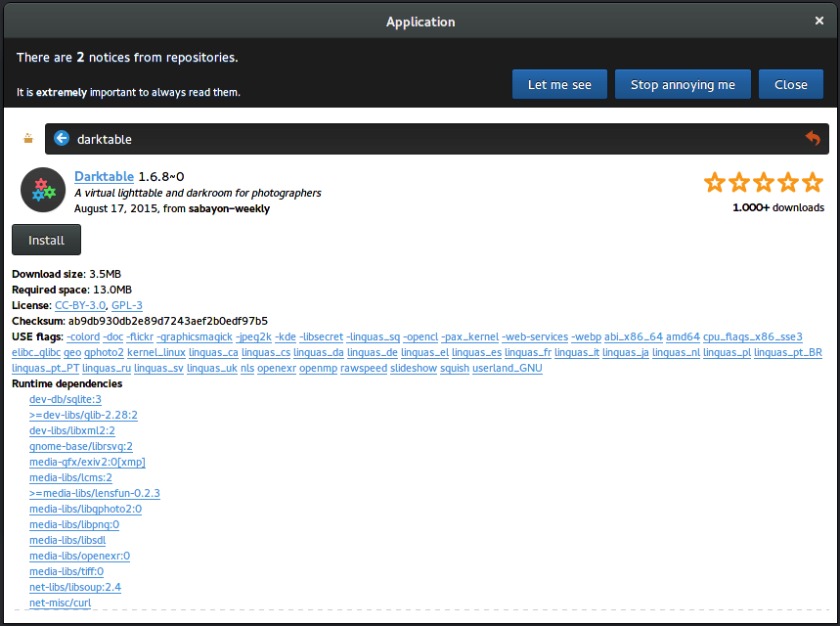Open the media-libs/libsdl dependency
This screenshot has width=840, height=626.
tap(67, 540)
